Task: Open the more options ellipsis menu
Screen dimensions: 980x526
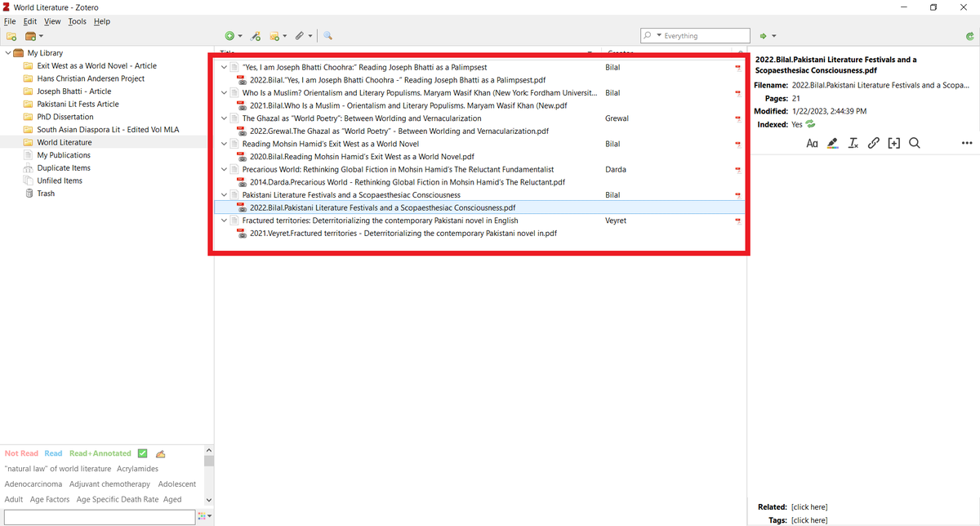Action: pyautogui.click(x=966, y=143)
